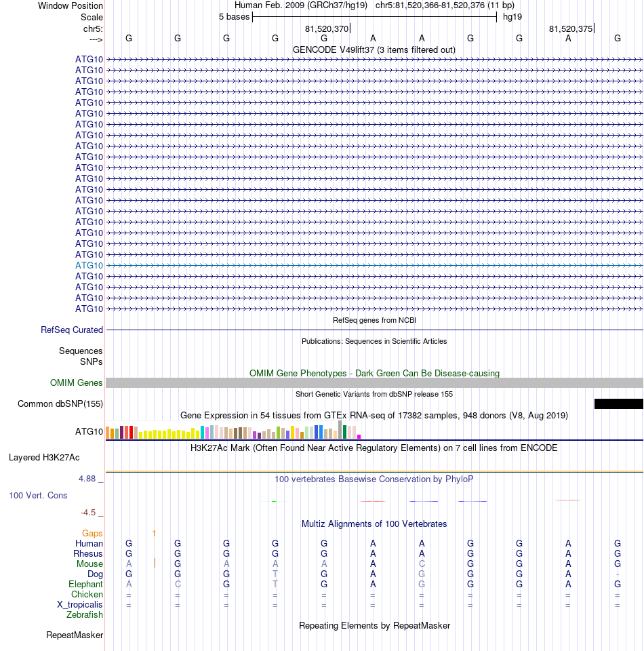This screenshot has height=651, width=644.
Task: Click the Human species label
Action: coord(89,543)
